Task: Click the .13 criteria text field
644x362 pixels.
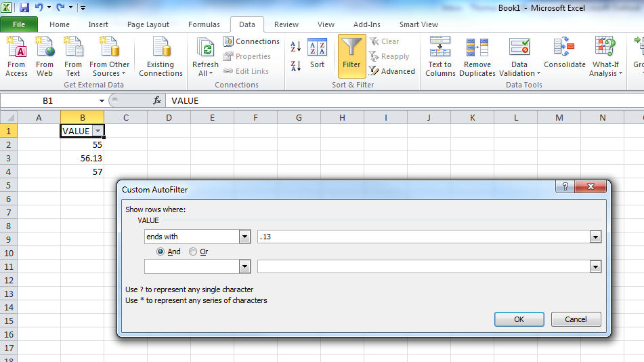Action: 424,237
